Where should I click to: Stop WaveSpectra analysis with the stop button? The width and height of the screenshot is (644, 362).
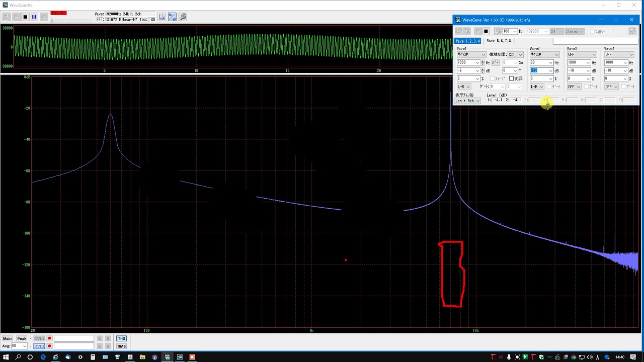[x=25, y=17]
